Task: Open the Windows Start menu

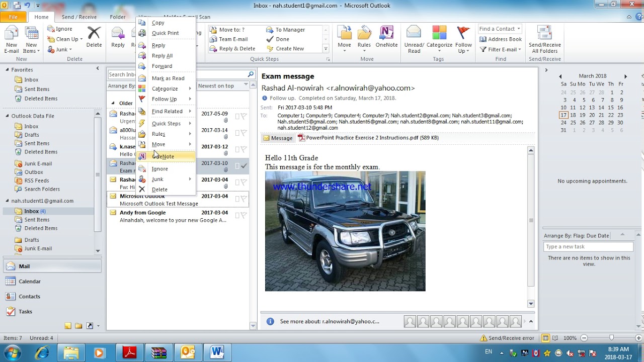Action: coord(12,352)
